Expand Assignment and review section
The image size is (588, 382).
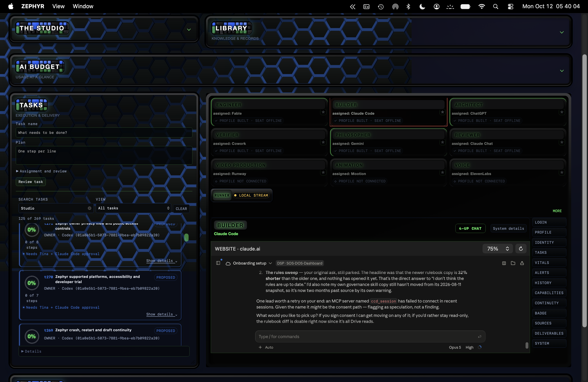pyautogui.click(x=41, y=171)
